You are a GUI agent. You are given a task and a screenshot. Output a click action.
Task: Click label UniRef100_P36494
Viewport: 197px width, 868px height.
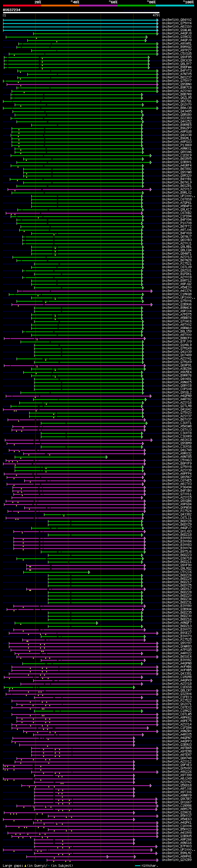pyautogui.click(x=177, y=487)
